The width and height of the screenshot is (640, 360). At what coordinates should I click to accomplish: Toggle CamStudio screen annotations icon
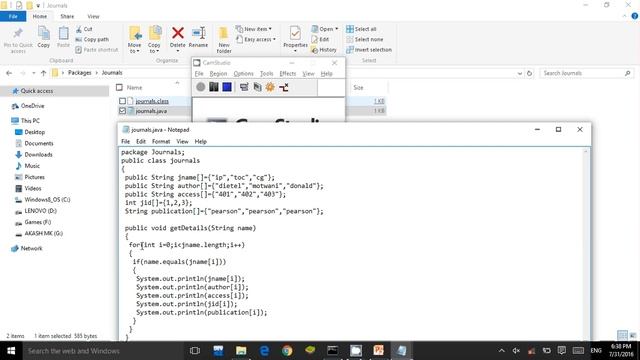pos(244,87)
